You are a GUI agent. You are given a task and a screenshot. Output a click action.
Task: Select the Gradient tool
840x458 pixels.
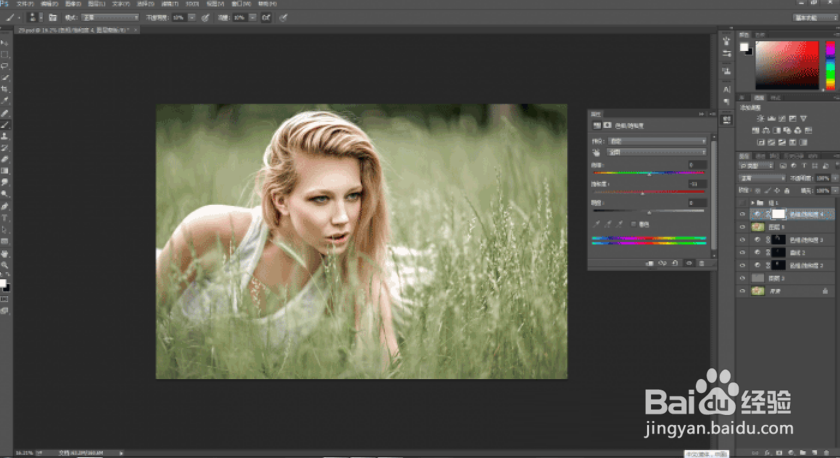(x=4, y=171)
